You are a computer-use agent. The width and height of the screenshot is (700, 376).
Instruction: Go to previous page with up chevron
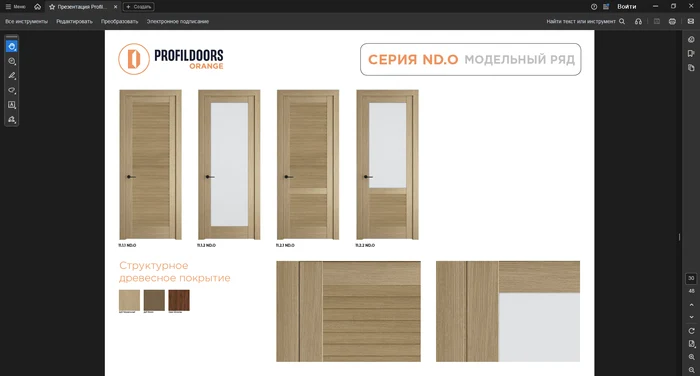click(692, 305)
